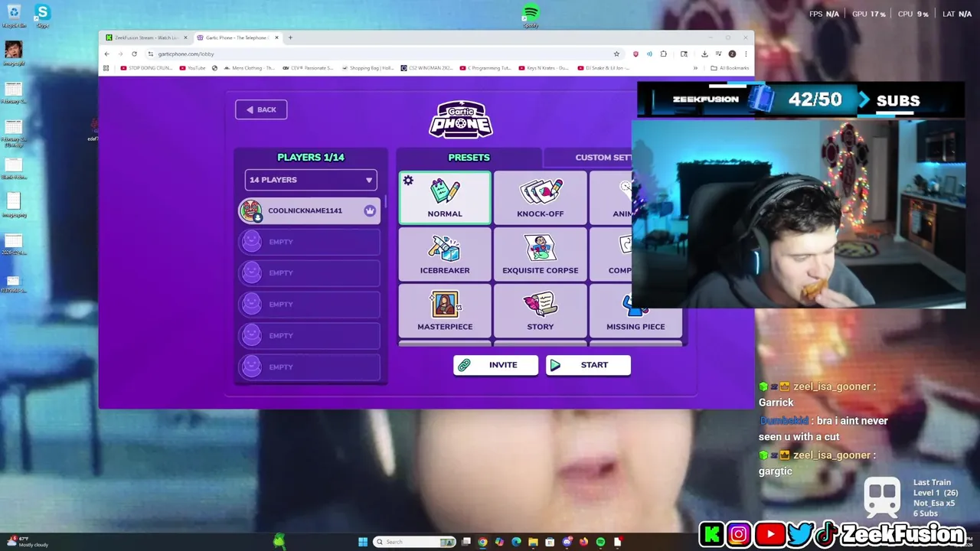Image resolution: width=980 pixels, height=551 pixels.
Task: Open settings gear on Normal preset
Action: pyautogui.click(x=408, y=181)
